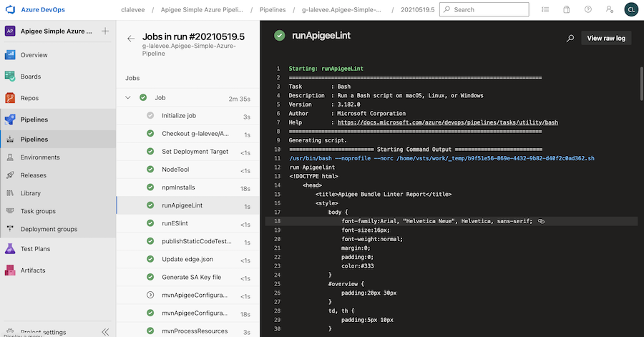This screenshot has width=644, height=337.
Task: Open log search magnifier icon
Action: tap(570, 38)
